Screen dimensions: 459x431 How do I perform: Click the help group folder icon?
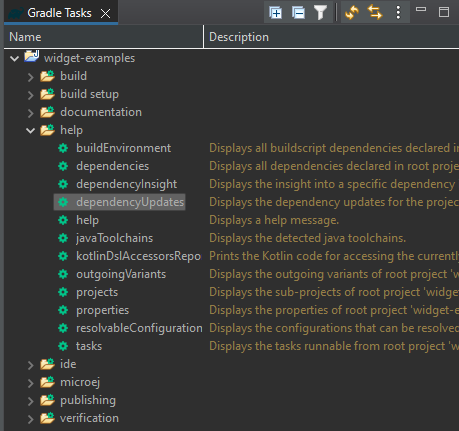[47, 130]
